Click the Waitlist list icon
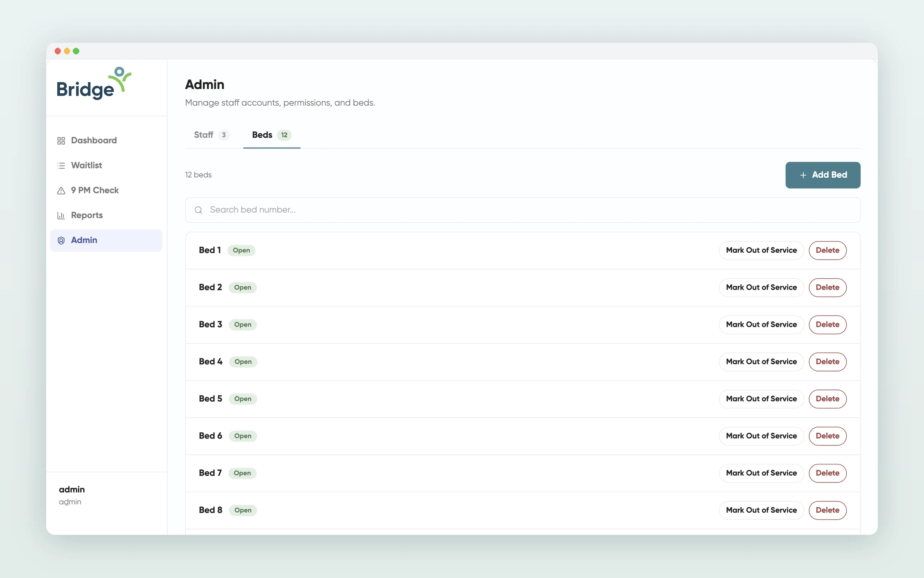This screenshot has height=578, width=924. point(61,166)
